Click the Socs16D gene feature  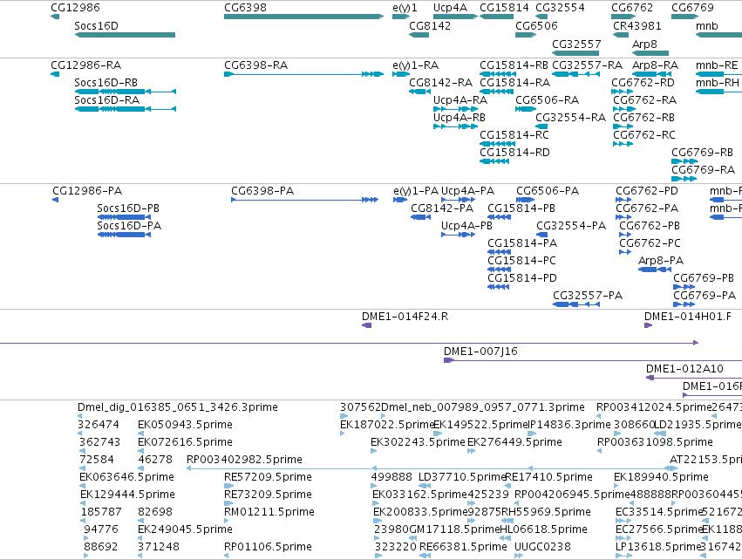125,35
